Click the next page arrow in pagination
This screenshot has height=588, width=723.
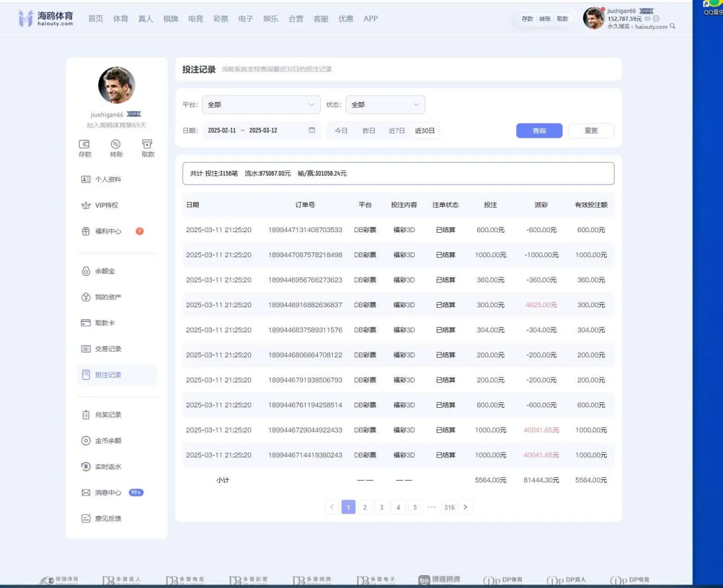point(465,507)
